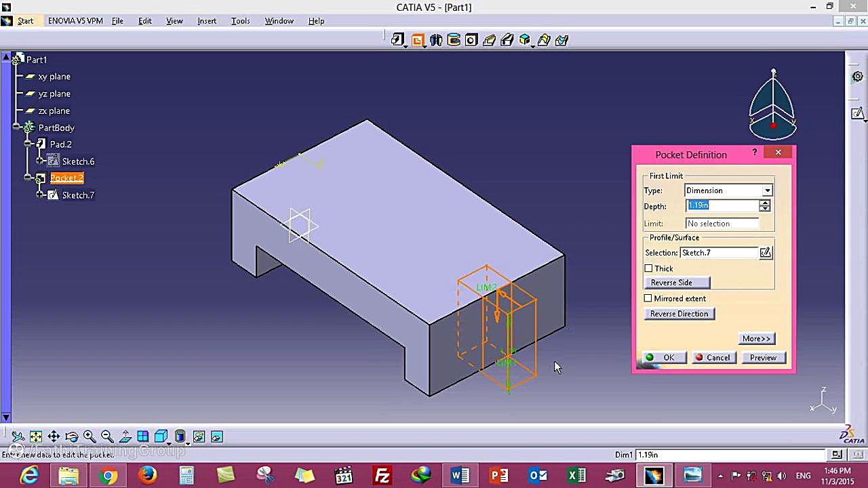Activate the Rotate view icon
868x488 pixels.
71,436
